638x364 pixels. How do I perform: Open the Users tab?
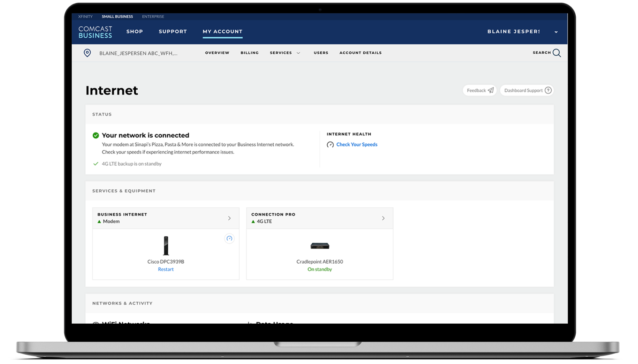[321, 53]
